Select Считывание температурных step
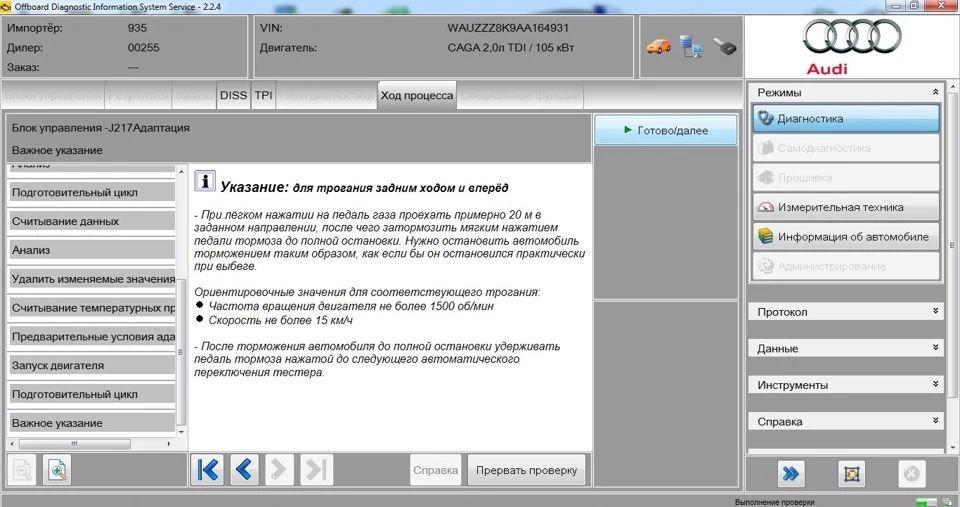 92,307
